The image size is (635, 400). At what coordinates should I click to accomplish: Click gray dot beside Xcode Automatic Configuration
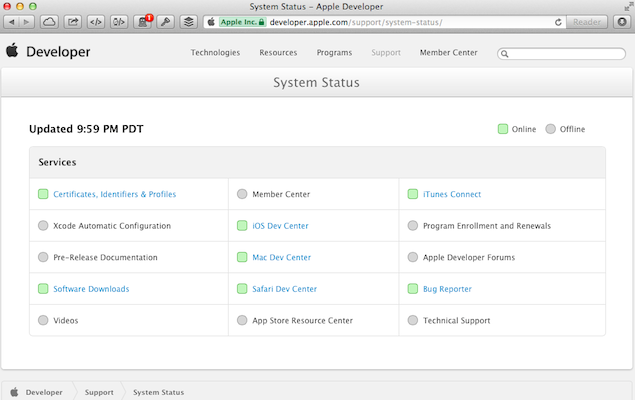pos(43,226)
